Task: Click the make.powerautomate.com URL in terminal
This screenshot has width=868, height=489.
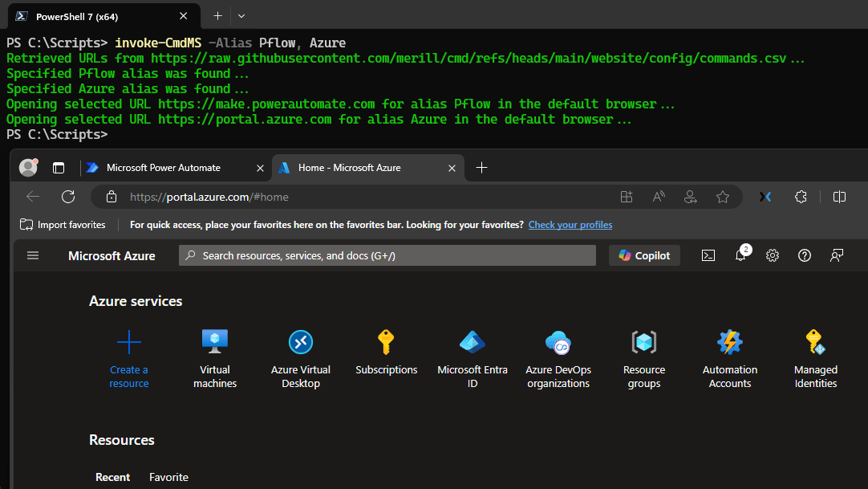Action: [266, 104]
